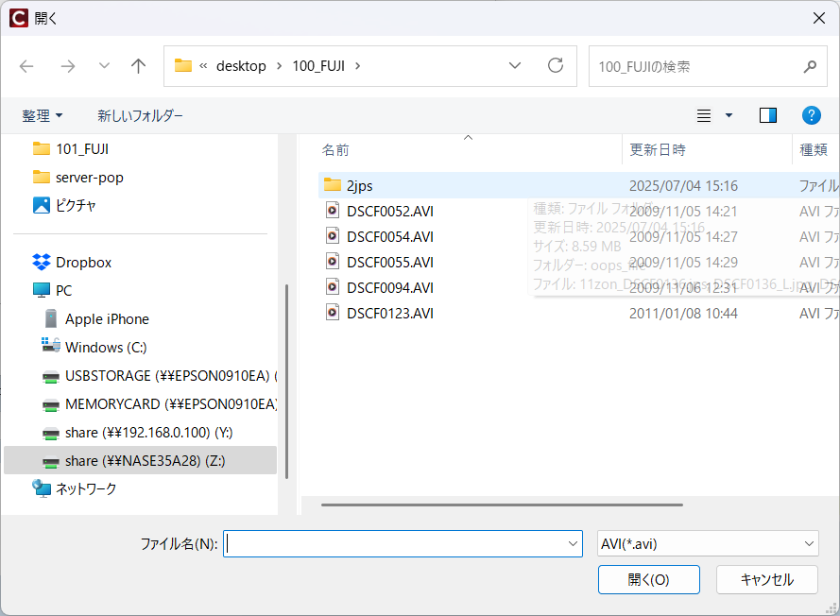This screenshot has width=840, height=616.
Task: Select PC in the navigation pane
Action: (x=63, y=290)
